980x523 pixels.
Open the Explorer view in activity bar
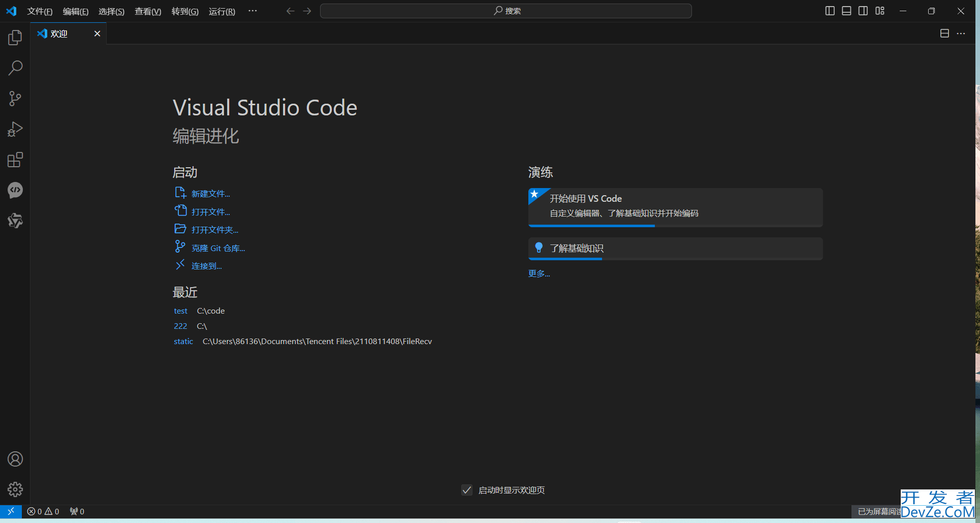15,38
